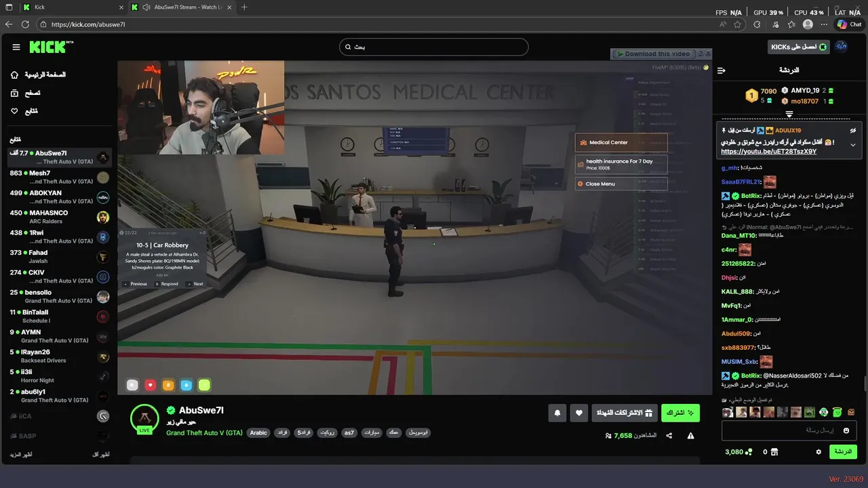868x488 pixels.
Task: Click the share icon near the viewer count
Action: pyautogui.click(x=669, y=436)
